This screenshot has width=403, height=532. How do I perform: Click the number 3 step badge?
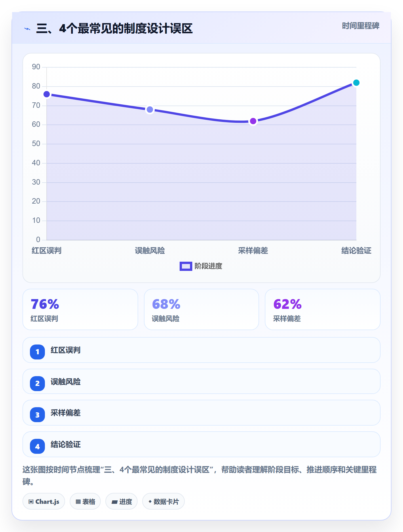click(37, 415)
